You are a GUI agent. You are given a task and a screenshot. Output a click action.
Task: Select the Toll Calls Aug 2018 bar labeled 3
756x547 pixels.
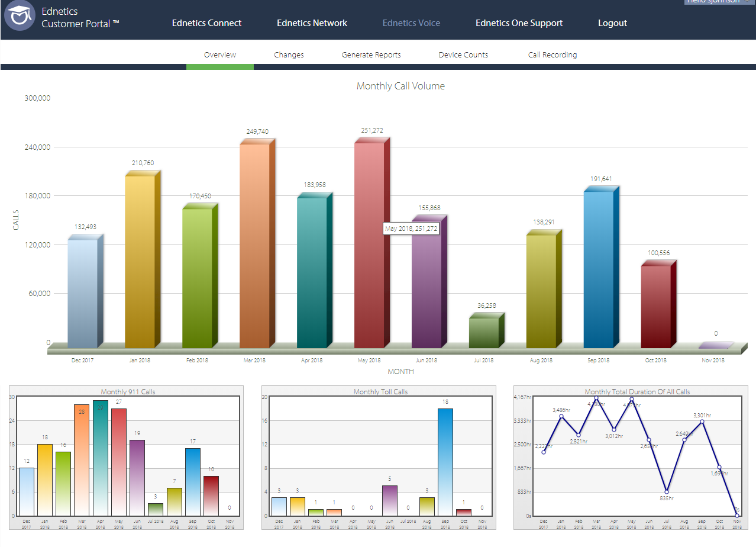point(427,507)
